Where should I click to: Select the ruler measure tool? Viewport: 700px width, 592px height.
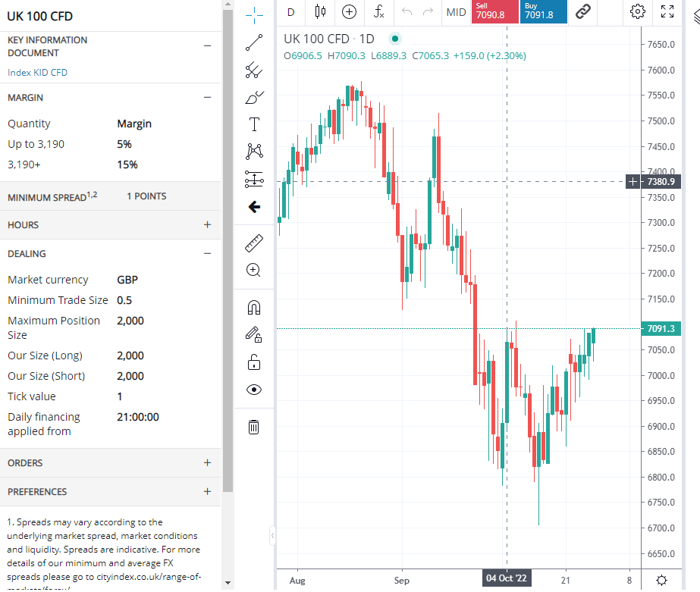pos(254,243)
